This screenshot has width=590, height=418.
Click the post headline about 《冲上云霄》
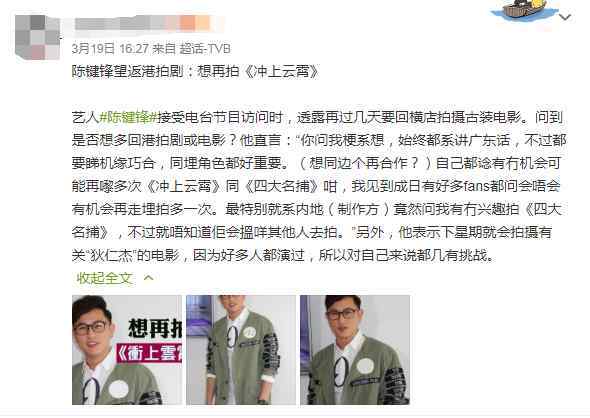195,71
